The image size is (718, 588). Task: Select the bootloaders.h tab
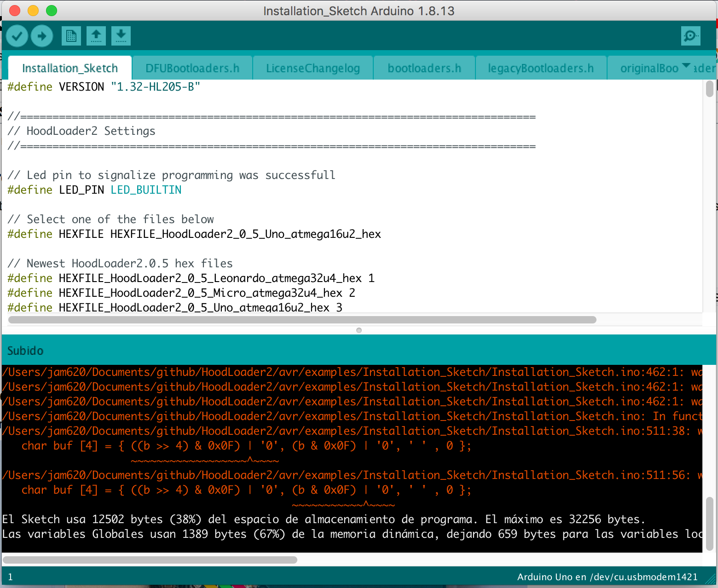(424, 68)
